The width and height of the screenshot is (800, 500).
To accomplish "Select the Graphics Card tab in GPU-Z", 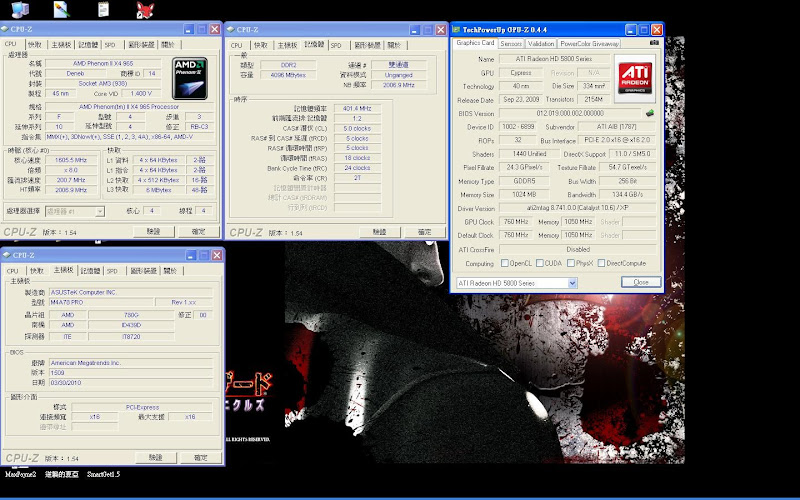I will tap(475, 43).
